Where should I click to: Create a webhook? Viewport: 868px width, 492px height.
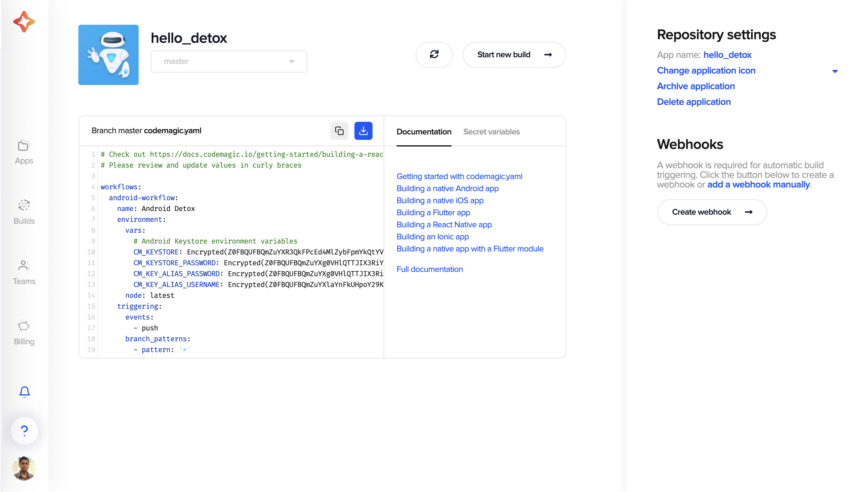[x=712, y=212]
